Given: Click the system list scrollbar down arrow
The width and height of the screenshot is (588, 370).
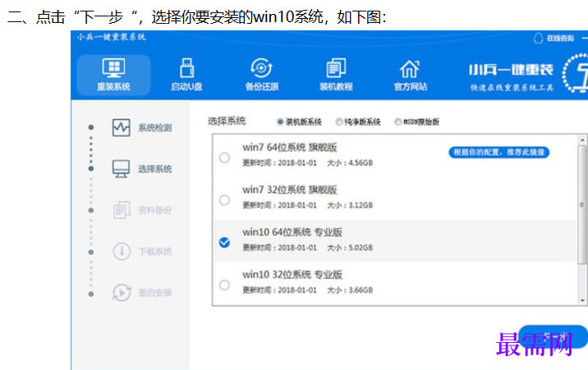Looking at the screenshot, I should (x=582, y=300).
